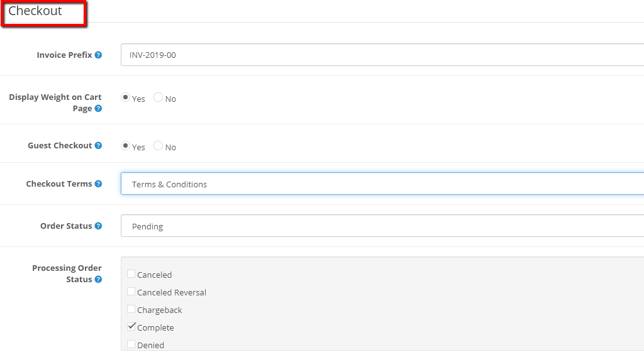Tick the Canceled Reversal checkbox

[x=131, y=292]
